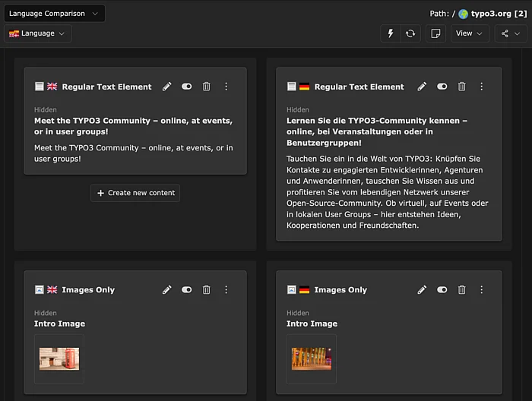
Task: Open the View dropdown menu
Action: [x=470, y=33]
